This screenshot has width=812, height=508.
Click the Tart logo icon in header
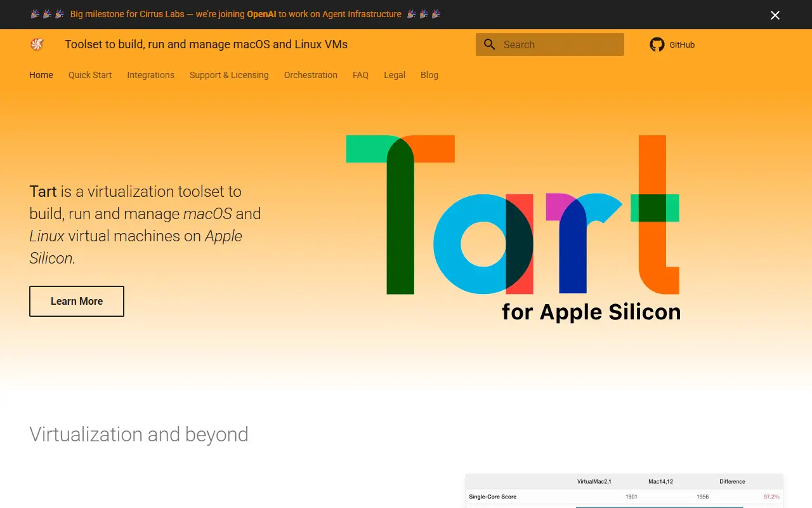pyautogui.click(x=37, y=44)
